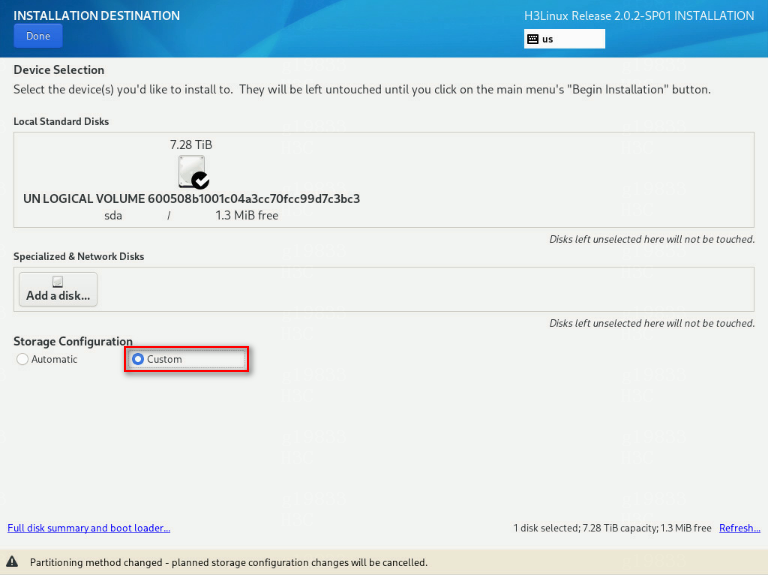Select the sda hard disk icon

coord(193,172)
